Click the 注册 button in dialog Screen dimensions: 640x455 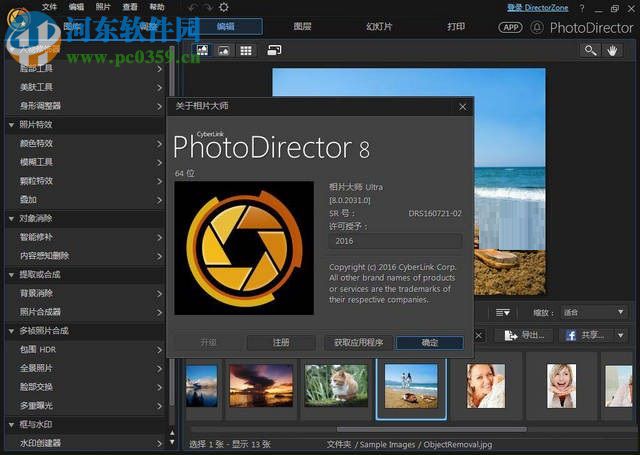point(281,343)
